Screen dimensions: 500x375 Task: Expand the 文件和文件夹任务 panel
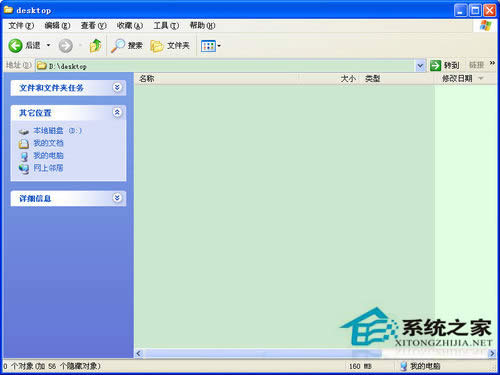tap(117, 88)
